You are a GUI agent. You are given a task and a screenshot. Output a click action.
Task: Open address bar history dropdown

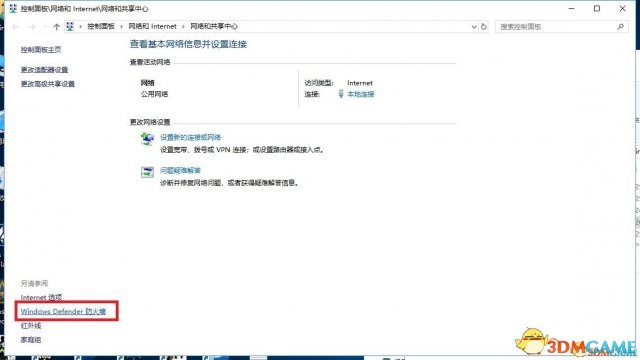[x=474, y=27]
